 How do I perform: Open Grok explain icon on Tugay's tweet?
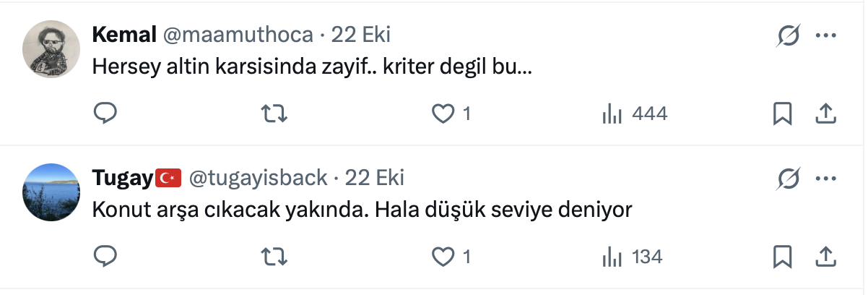789,178
